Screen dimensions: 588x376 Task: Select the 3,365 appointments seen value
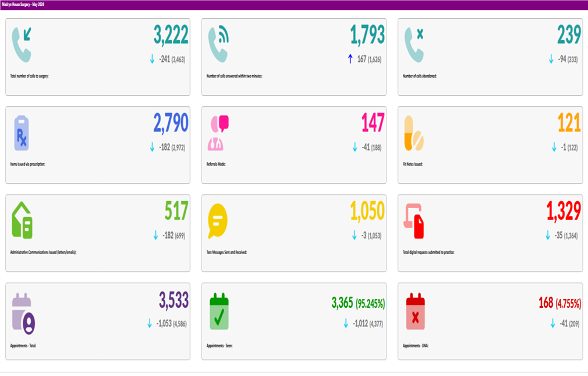(342, 303)
